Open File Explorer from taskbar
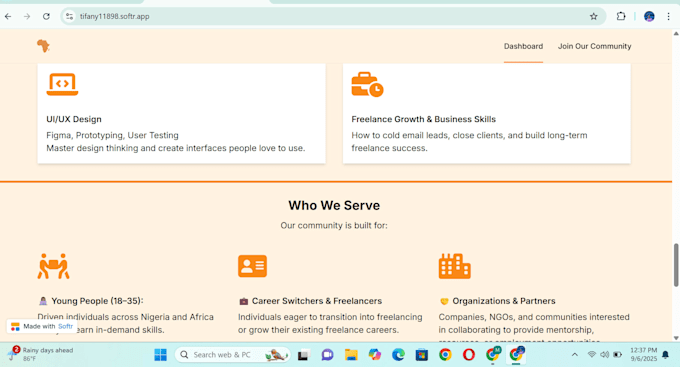Screen dimensions: 680x367 [x=351, y=355]
